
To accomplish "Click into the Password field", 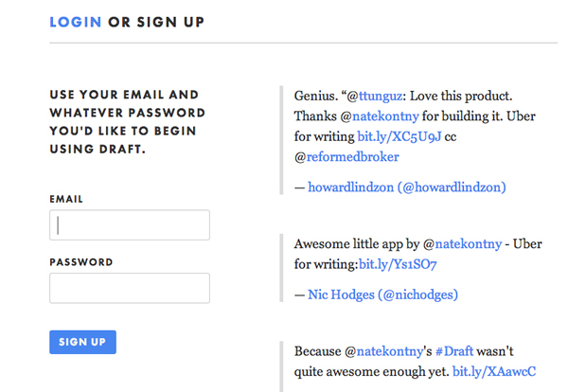I will (129, 288).
